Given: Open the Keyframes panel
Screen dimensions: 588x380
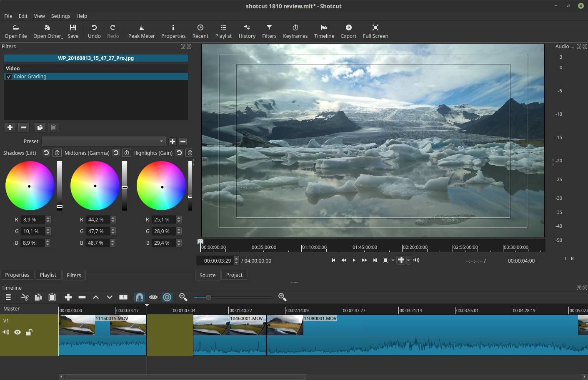Looking at the screenshot, I should [295, 31].
